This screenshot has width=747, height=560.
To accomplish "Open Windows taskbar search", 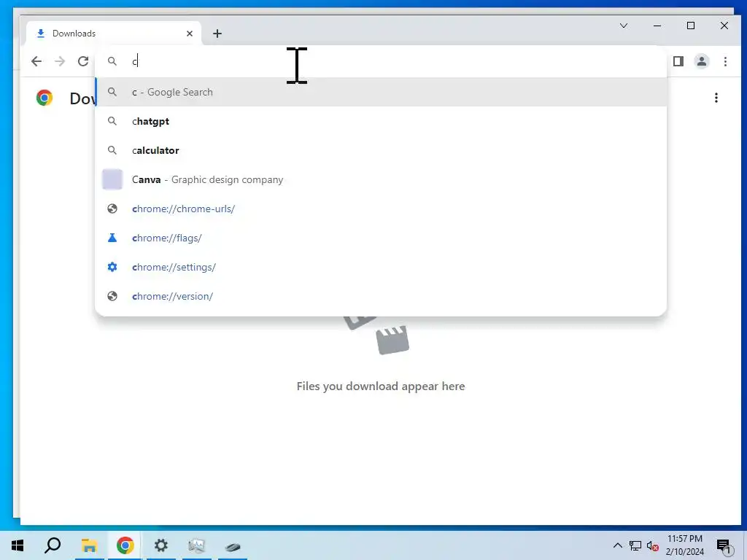I will 53,545.
